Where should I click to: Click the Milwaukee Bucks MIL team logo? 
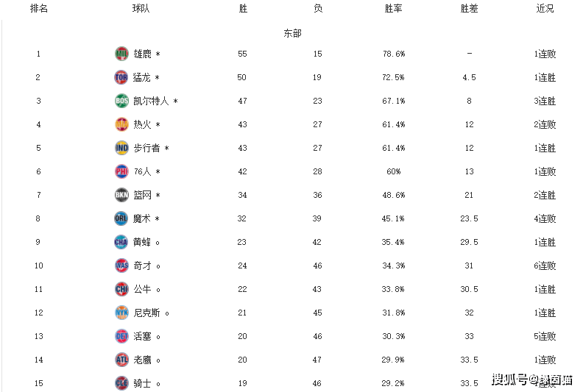121,54
